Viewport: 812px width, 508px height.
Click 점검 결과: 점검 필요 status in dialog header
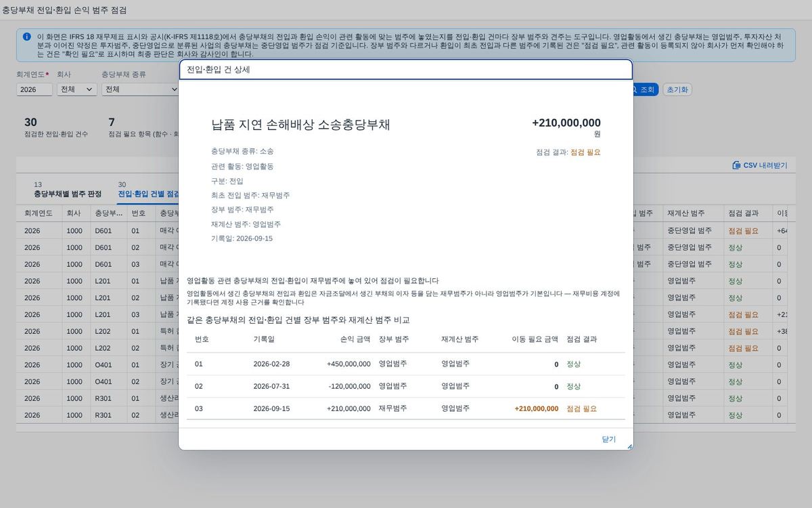pos(568,152)
